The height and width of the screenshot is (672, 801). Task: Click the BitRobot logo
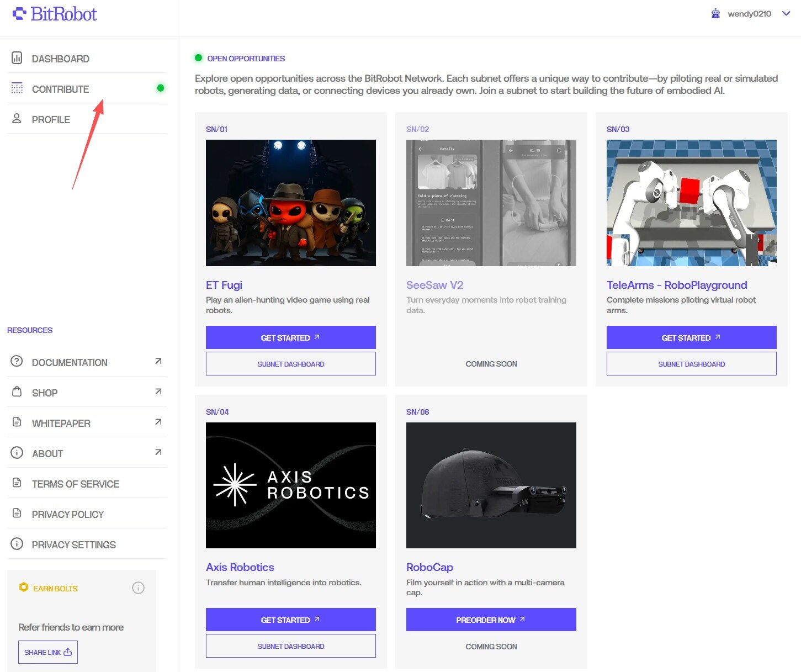[55, 14]
